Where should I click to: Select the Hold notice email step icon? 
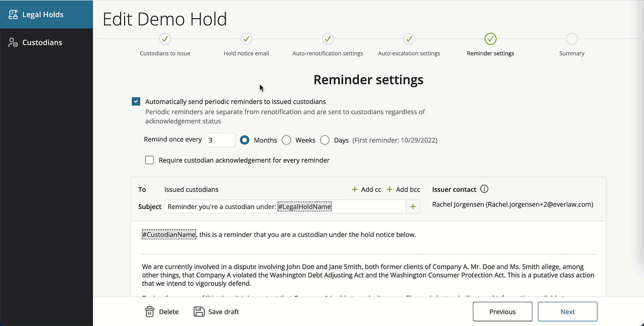[x=246, y=39]
